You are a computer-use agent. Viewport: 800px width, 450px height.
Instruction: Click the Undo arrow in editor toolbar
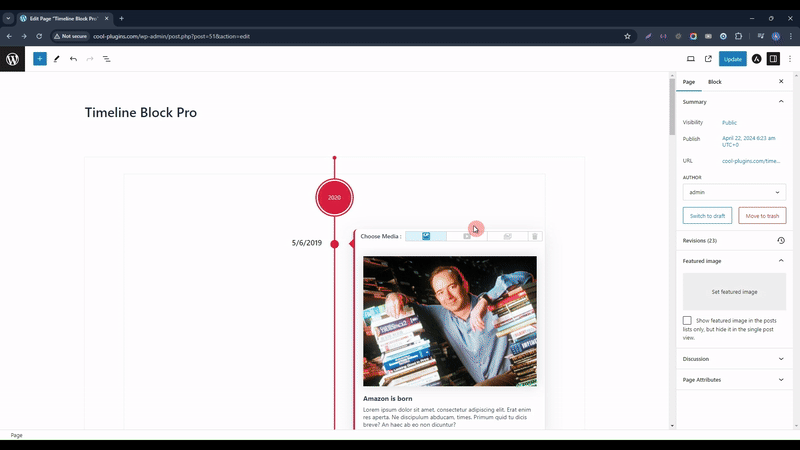(x=73, y=59)
